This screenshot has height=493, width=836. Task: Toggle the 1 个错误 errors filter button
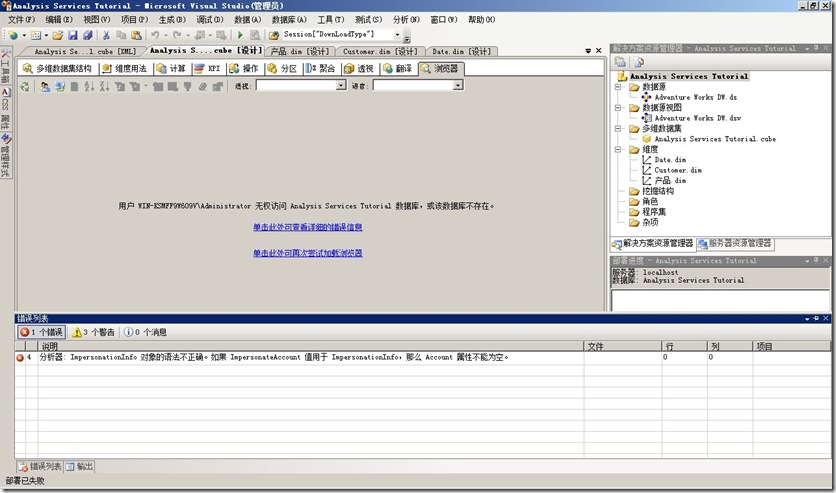(x=42, y=332)
